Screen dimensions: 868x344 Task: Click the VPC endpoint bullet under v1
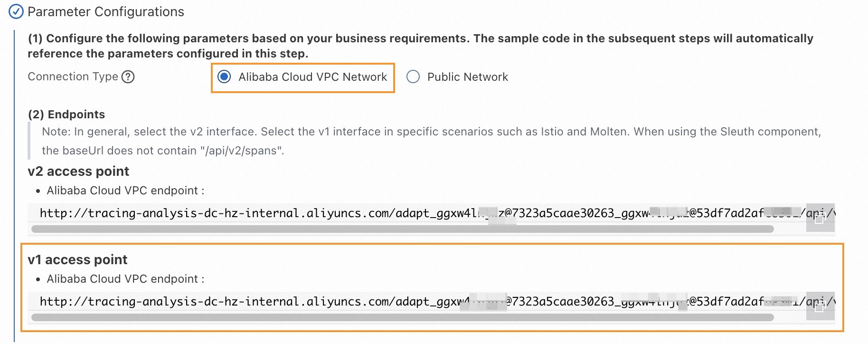[x=125, y=279]
